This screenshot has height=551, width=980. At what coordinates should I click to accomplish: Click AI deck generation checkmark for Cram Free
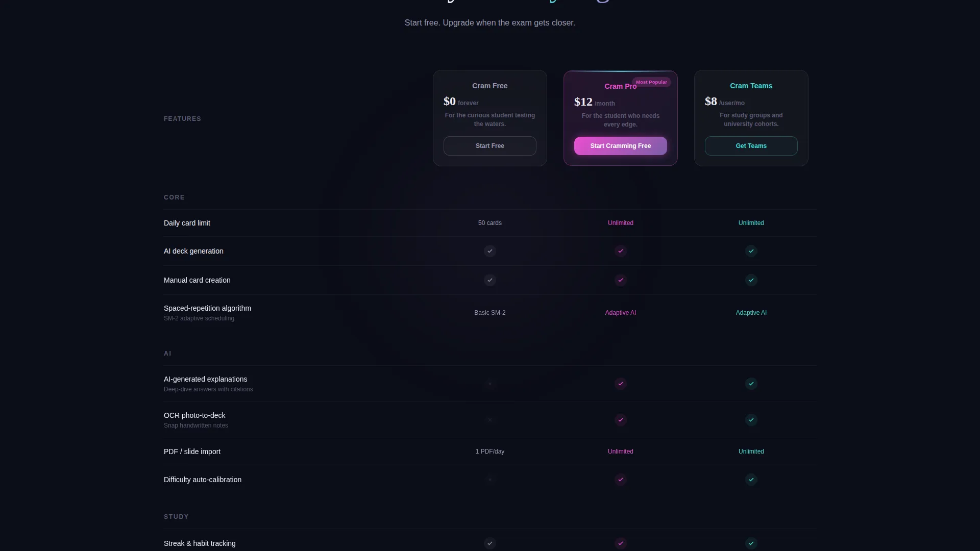pyautogui.click(x=489, y=251)
